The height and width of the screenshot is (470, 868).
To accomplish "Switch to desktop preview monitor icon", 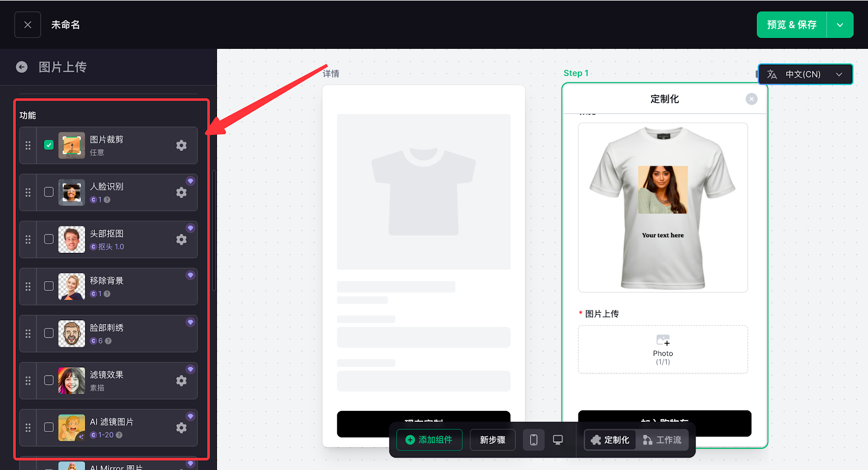I will coord(558,440).
